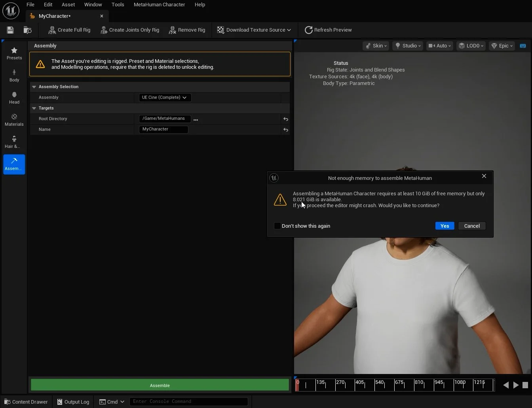Open the Studio lighting dropdown
The image size is (532, 408).
point(407,46)
